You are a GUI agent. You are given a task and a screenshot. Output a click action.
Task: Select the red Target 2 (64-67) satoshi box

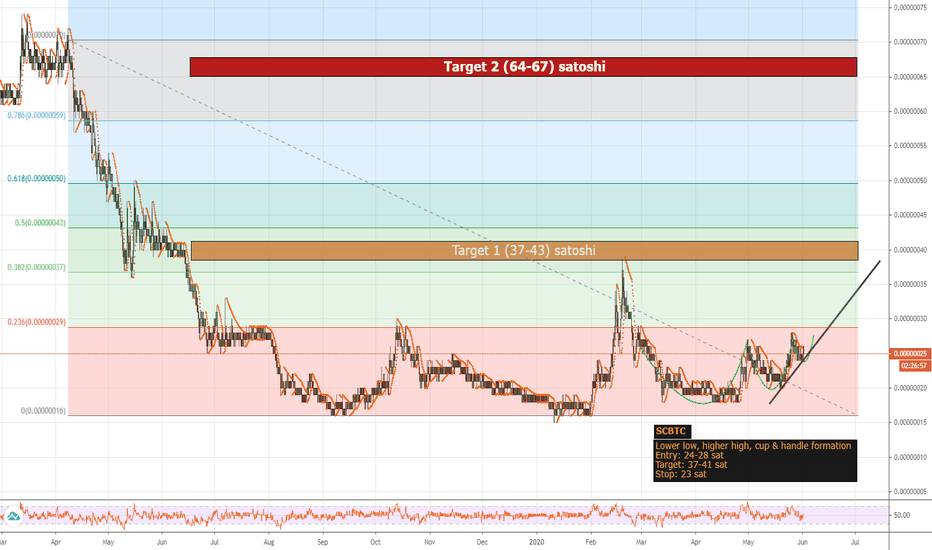[523, 67]
